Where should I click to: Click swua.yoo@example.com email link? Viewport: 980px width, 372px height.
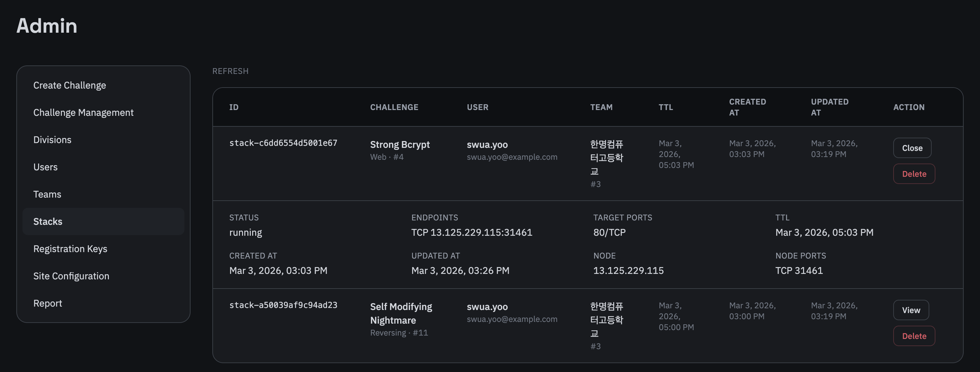click(512, 156)
